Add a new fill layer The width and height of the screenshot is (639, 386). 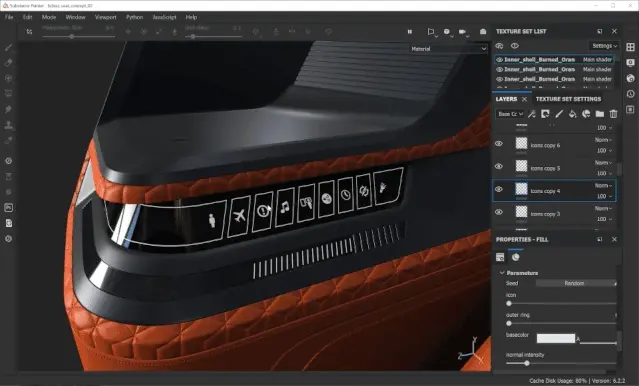click(x=573, y=114)
